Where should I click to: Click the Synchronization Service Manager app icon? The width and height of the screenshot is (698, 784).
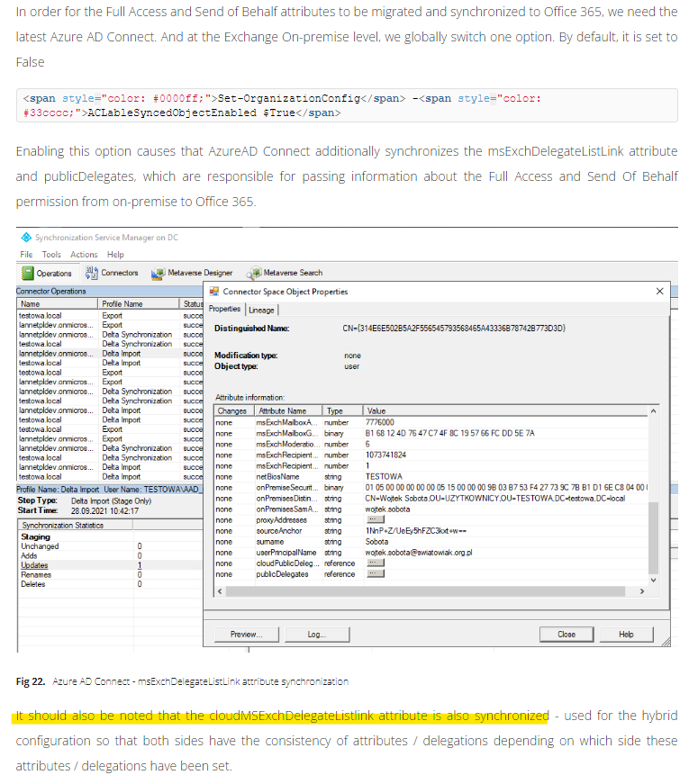point(26,238)
